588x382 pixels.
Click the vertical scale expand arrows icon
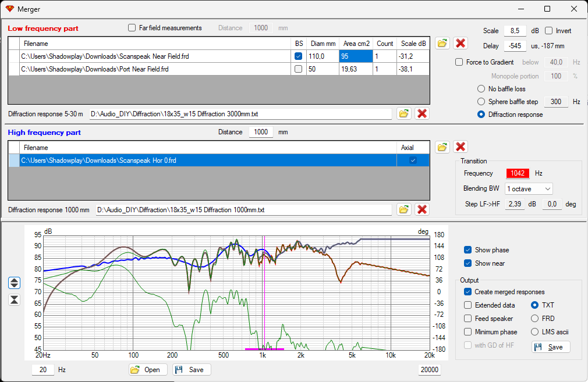pyautogui.click(x=14, y=283)
